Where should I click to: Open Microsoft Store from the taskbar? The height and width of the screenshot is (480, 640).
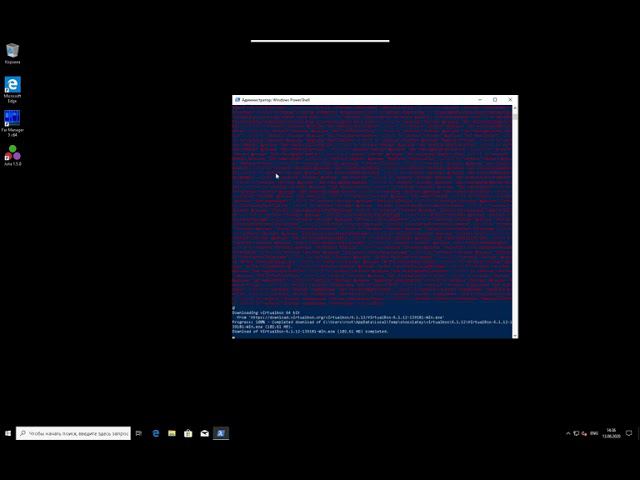(188, 433)
